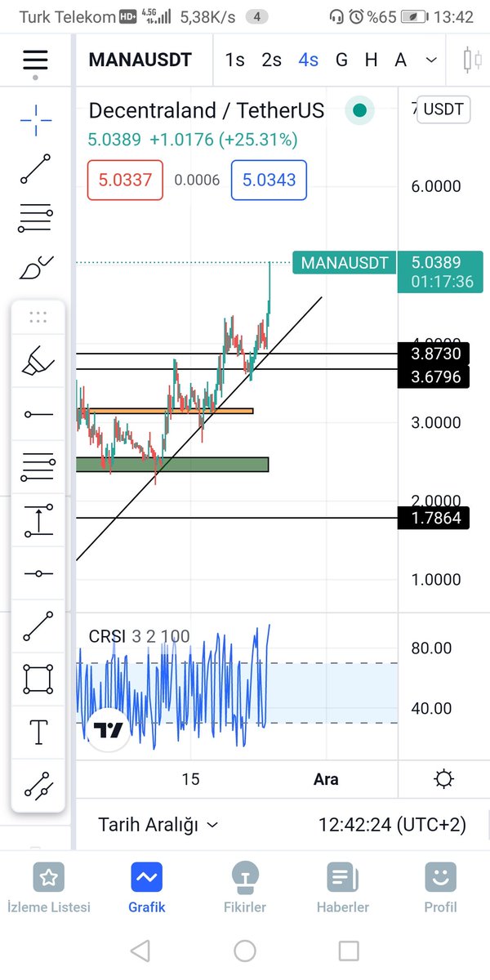Tap the green market status dot
Image resolution: width=490 pixels, height=980 pixels.
pos(359,110)
